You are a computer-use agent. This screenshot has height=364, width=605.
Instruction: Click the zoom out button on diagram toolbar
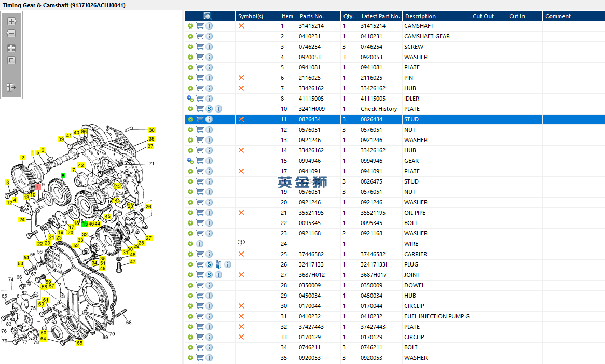(x=11, y=33)
